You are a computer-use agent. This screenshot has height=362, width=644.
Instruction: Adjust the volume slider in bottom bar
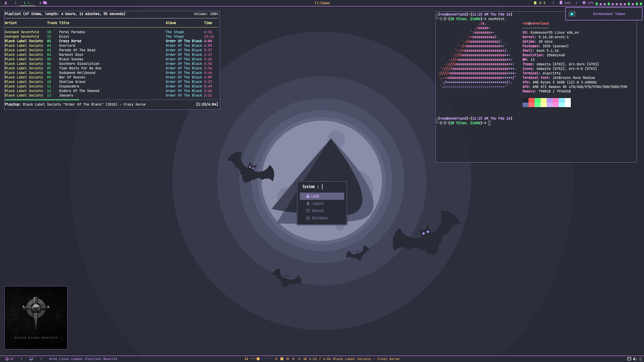[261, 359]
